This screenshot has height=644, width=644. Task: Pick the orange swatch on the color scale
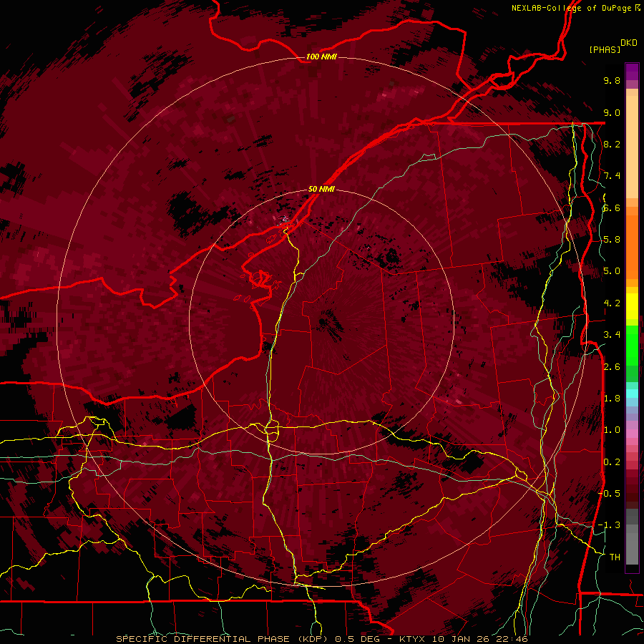click(632, 246)
